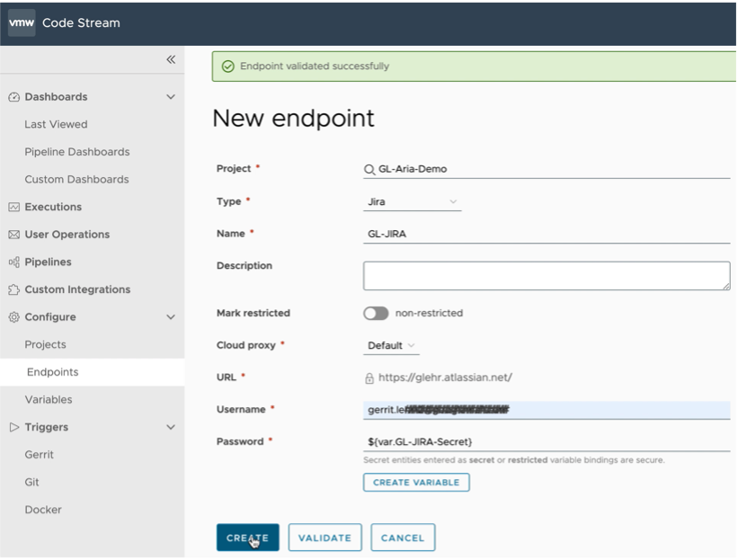Screen dimensions: 738x560
Task: Collapse the Configure section chevron
Action: (x=171, y=317)
